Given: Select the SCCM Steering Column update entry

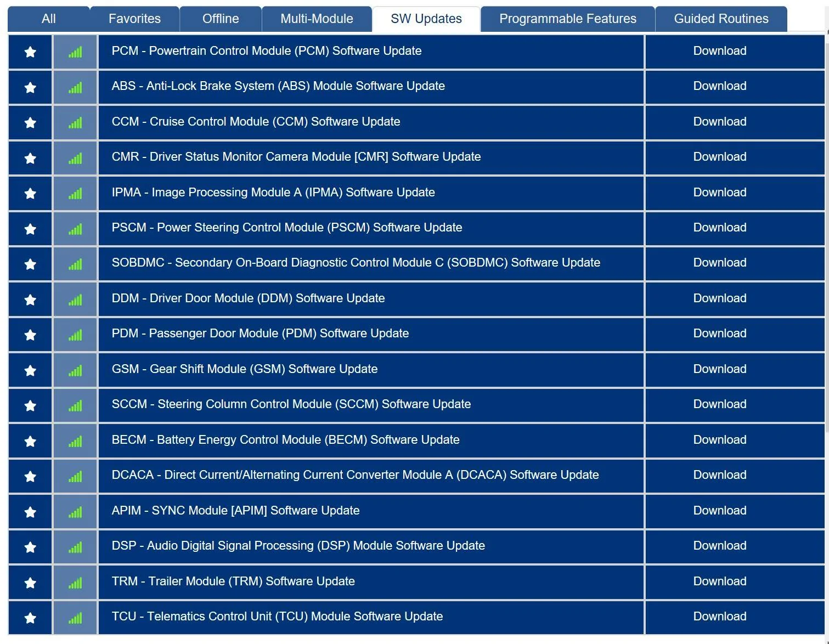Looking at the screenshot, I should point(291,404).
